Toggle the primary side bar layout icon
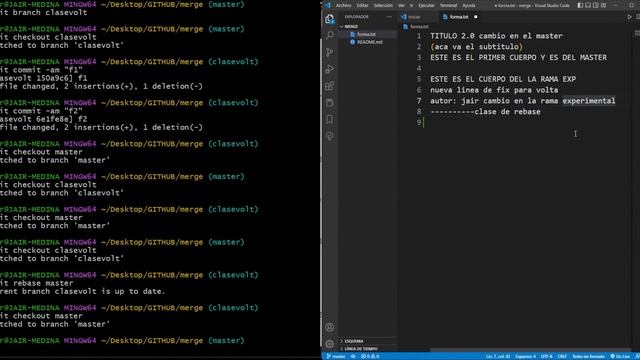The height and width of the screenshot is (360, 640). tap(580, 5)
